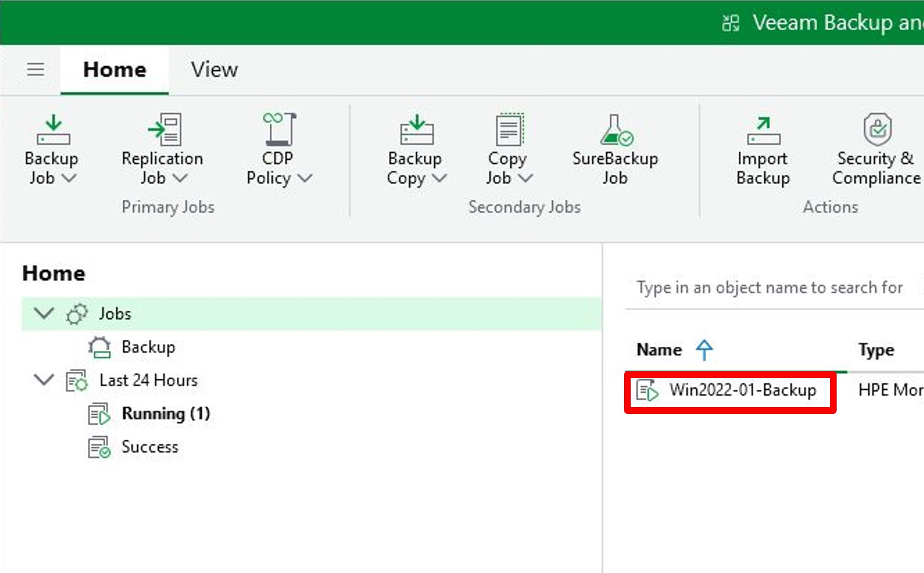Switch to the Home ribbon tab
Viewport: 924px width, 573px height.
(x=115, y=70)
